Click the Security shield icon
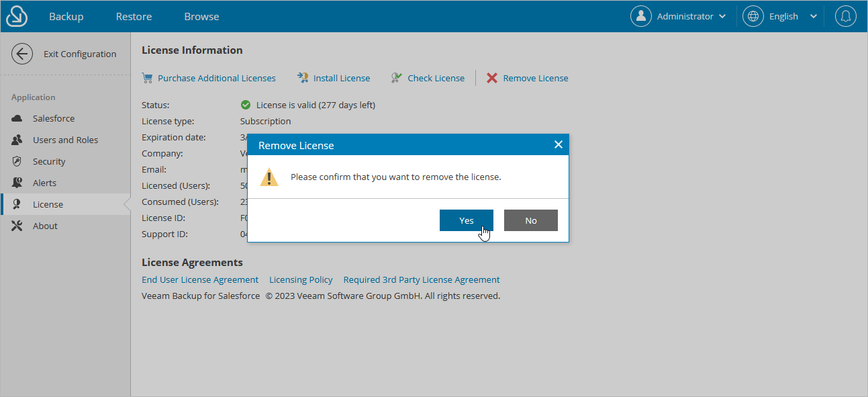The height and width of the screenshot is (397, 868). [x=17, y=161]
